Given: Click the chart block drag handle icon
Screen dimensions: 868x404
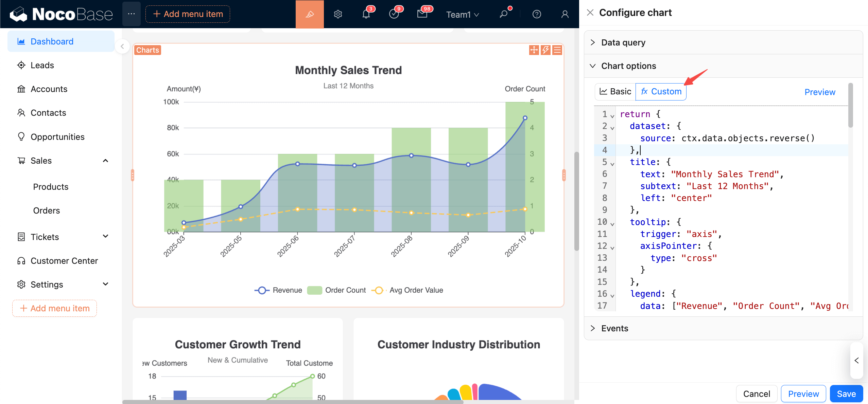Looking at the screenshot, I should pos(534,50).
